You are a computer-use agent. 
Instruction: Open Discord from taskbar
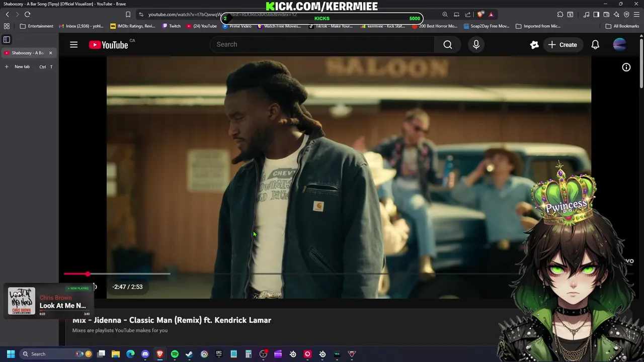tap(145, 354)
